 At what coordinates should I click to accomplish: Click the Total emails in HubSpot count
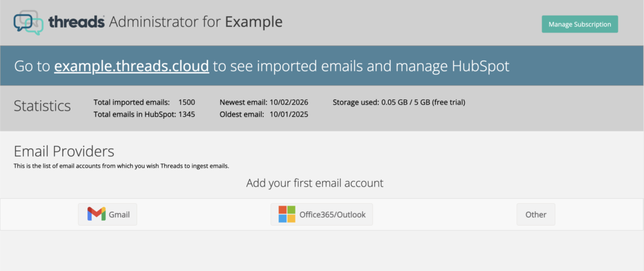pyautogui.click(x=187, y=114)
